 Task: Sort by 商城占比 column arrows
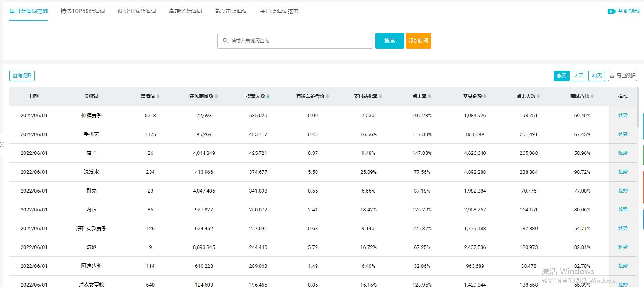point(592,96)
